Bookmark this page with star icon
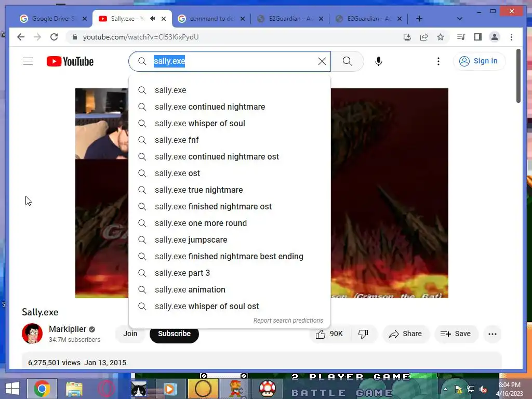This screenshot has height=399, width=532. [441, 37]
